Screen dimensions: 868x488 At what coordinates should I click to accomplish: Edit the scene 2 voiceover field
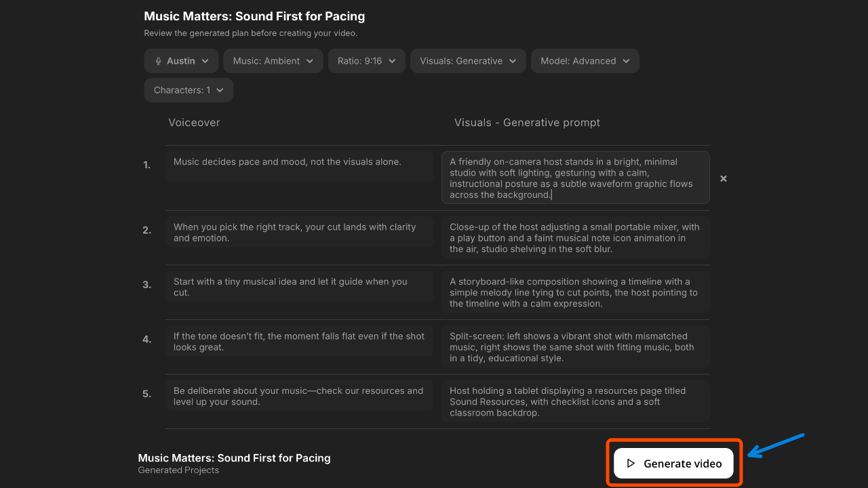click(299, 232)
